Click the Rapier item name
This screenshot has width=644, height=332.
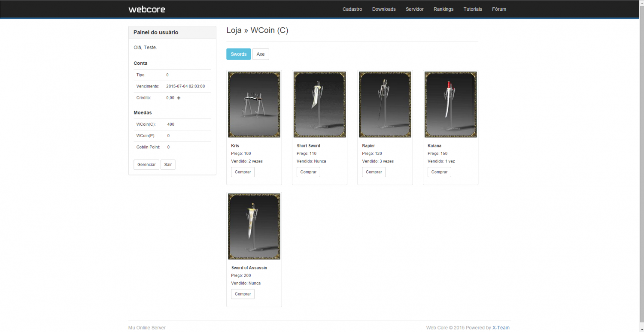(368, 146)
